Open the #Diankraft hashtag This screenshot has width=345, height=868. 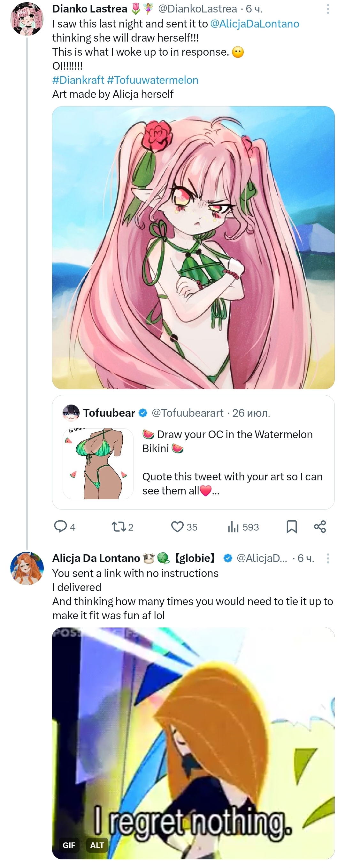point(78,80)
